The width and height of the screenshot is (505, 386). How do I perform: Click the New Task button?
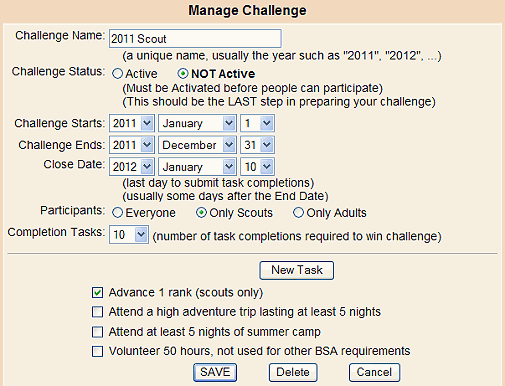297,270
